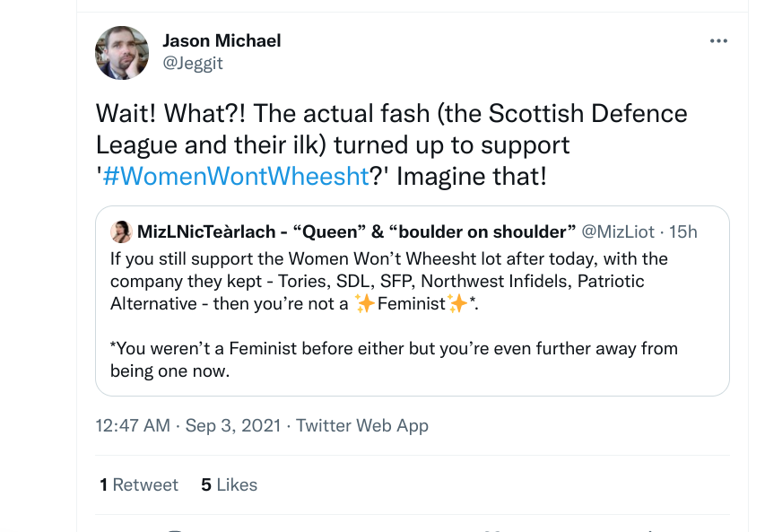Click the word Feminist in the quoted tweet
The width and height of the screenshot is (765, 532).
pyautogui.click(x=411, y=303)
